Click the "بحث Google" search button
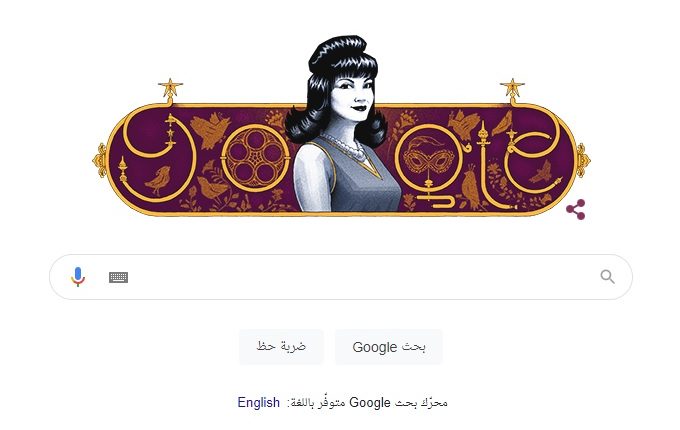The width and height of the screenshot is (680, 430). pyautogui.click(x=389, y=347)
